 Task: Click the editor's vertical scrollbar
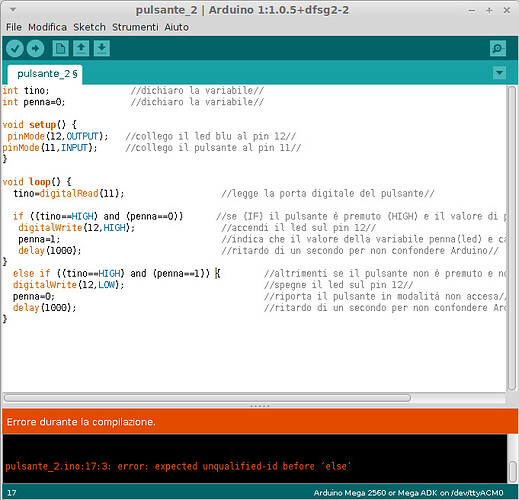pyautogui.click(x=511, y=238)
